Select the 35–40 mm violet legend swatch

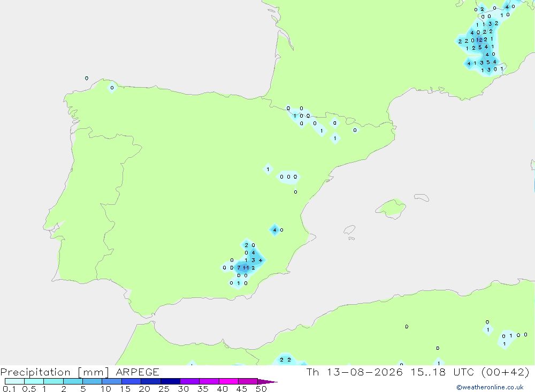click(209, 381)
